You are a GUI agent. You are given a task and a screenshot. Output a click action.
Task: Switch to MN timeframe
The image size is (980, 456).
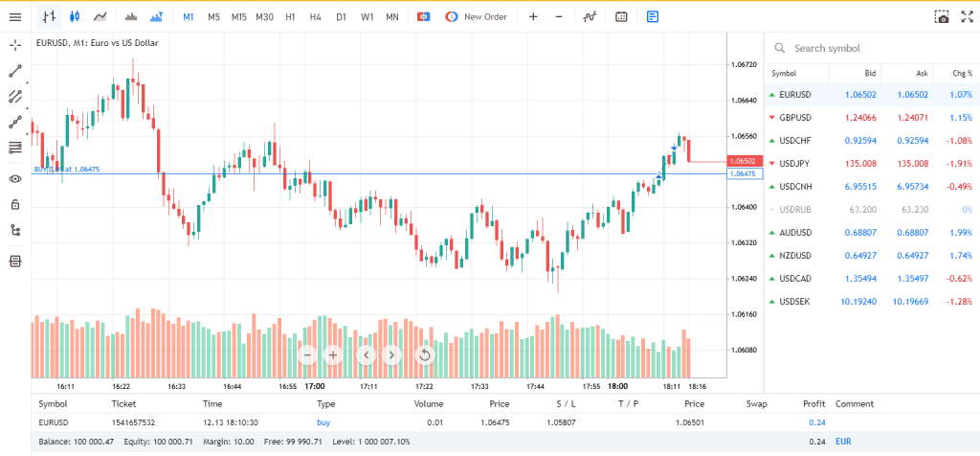coord(391,17)
